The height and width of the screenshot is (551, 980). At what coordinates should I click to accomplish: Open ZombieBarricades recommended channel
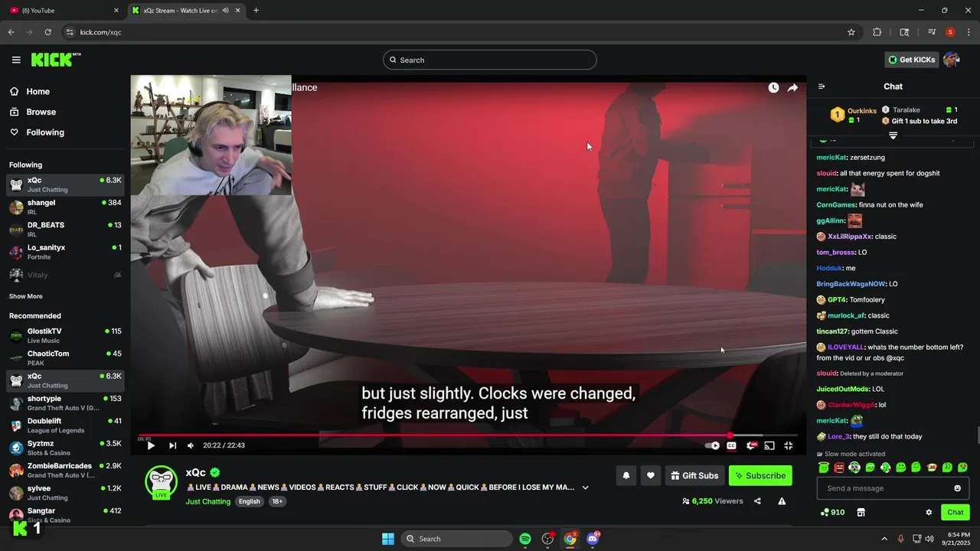65,470
